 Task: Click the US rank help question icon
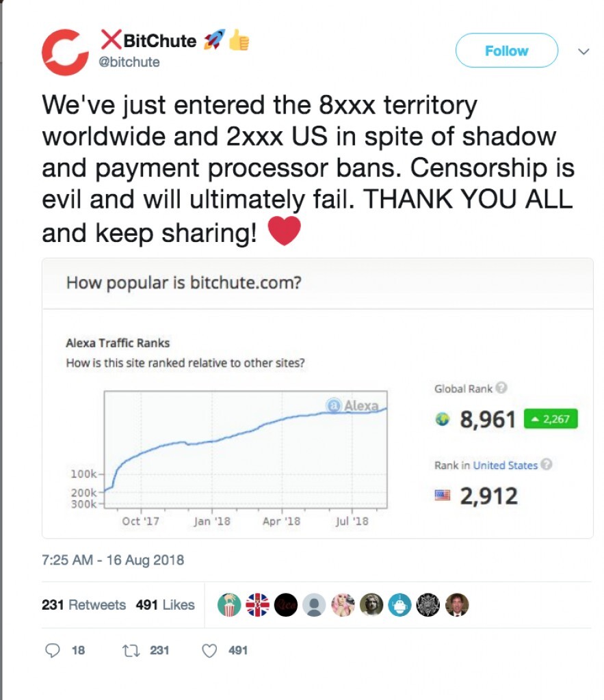point(546,465)
